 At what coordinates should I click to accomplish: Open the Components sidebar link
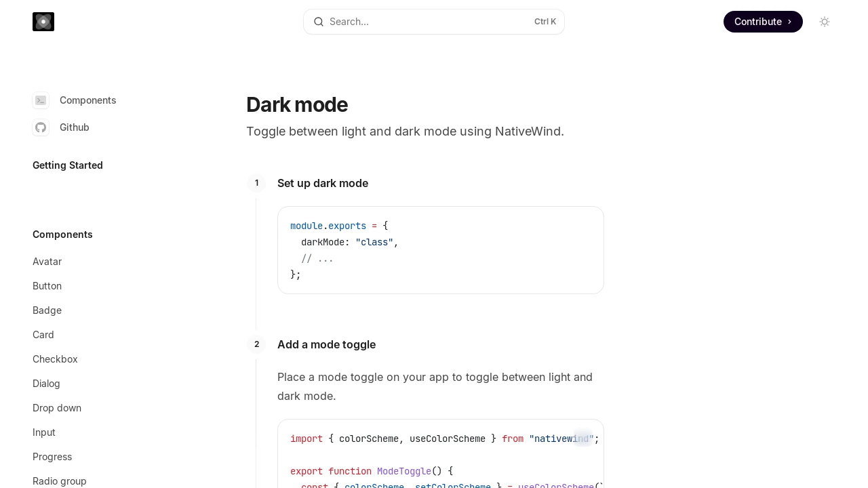(88, 100)
